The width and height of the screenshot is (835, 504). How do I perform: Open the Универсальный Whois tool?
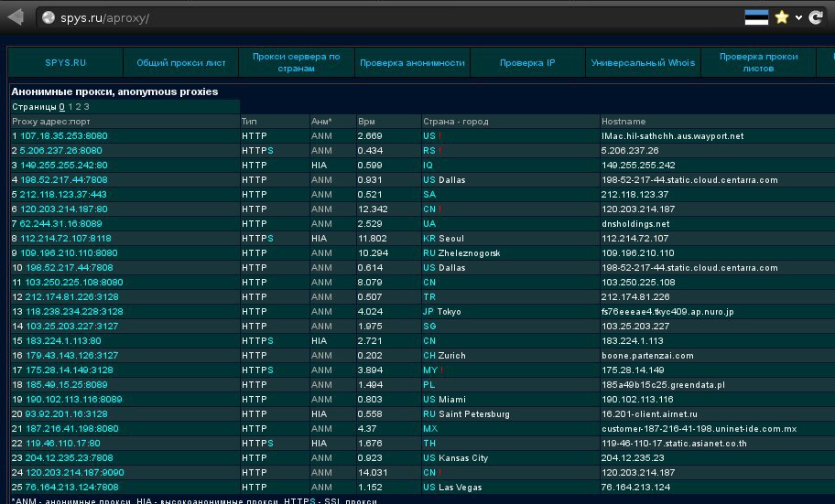click(643, 63)
